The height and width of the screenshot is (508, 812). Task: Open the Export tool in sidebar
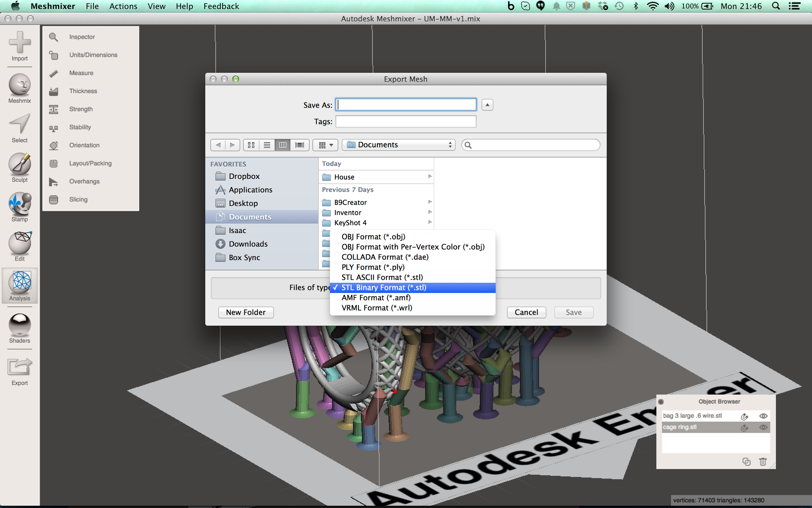(19, 371)
